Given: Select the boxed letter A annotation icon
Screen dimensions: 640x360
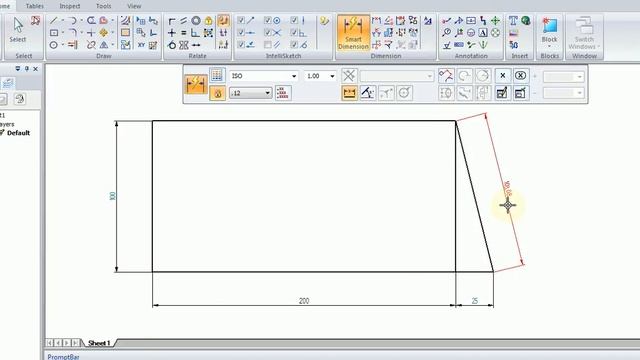Looking at the screenshot, I should click(483, 33).
